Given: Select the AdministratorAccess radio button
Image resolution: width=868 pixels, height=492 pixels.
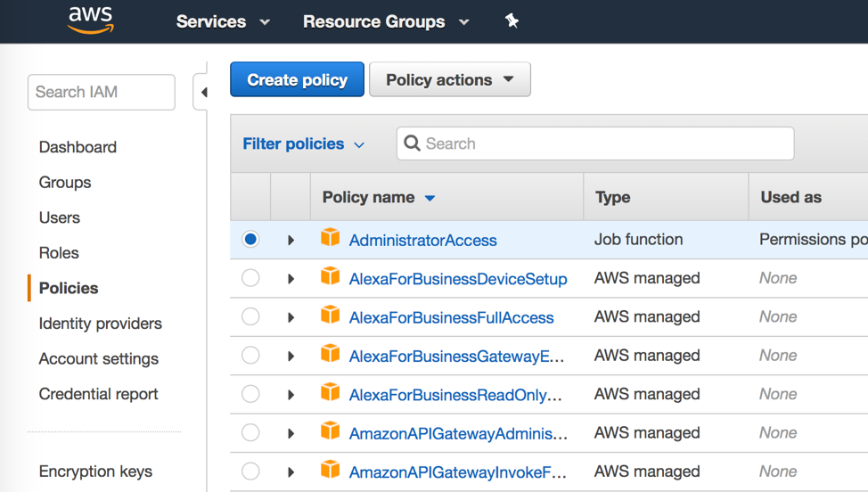Looking at the screenshot, I should pos(250,239).
